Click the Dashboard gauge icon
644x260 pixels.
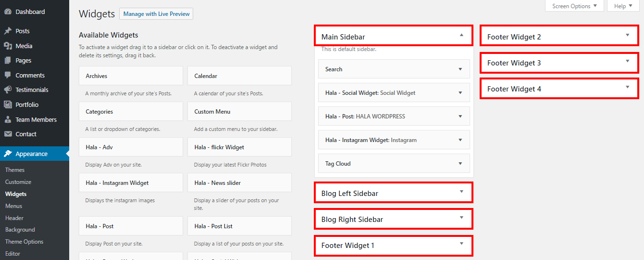[x=8, y=12]
